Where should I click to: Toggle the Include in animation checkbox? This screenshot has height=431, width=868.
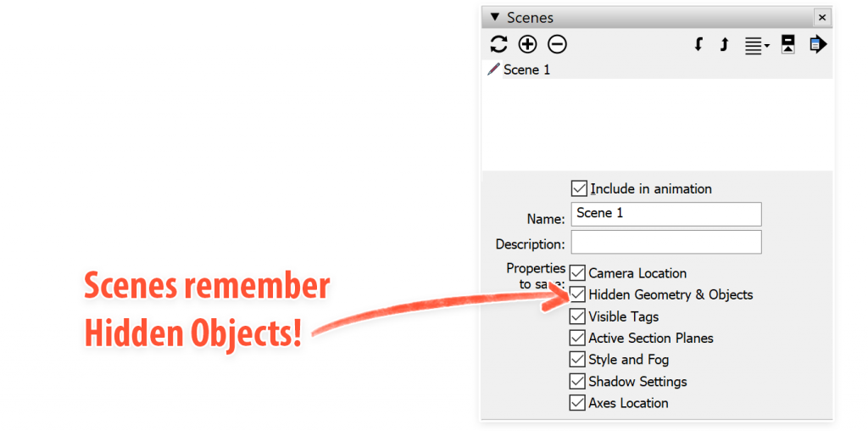click(580, 188)
